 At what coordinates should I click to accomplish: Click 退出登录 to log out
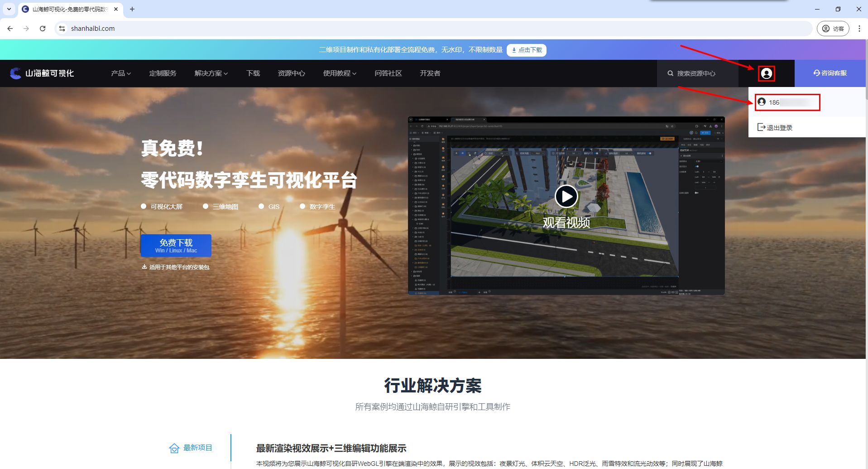775,128
